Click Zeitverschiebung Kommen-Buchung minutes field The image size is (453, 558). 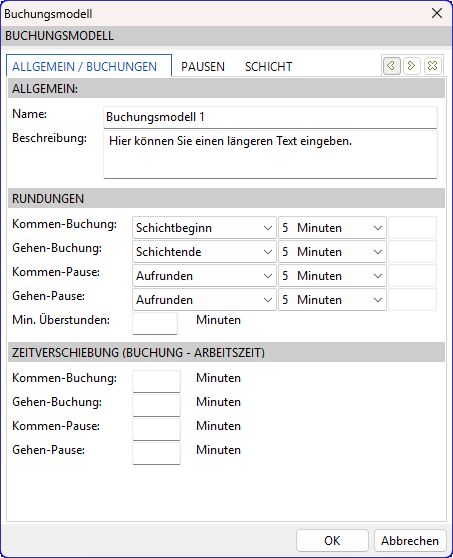(156, 381)
